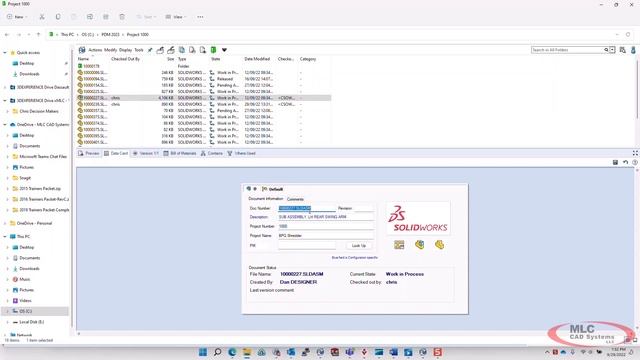Sort file list by Name column
Image resolution: width=640 pixels, height=360 pixels.
[83, 59]
